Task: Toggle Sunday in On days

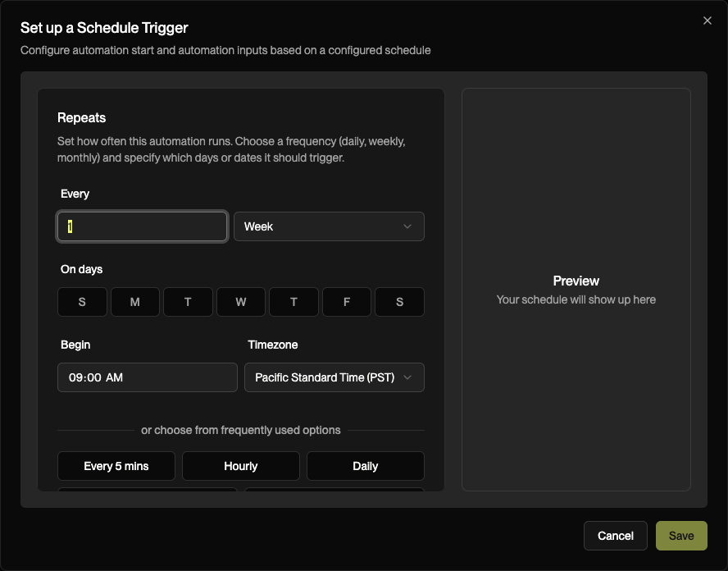Action: 82,302
